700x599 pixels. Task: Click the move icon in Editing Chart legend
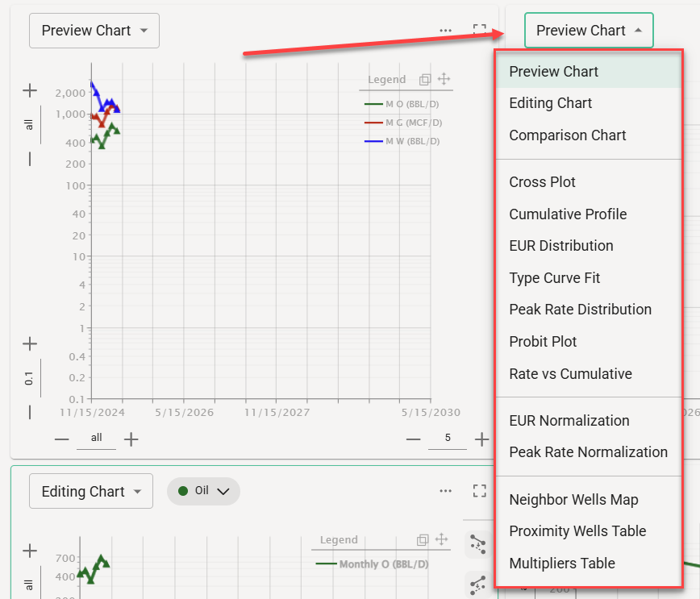[x=441, y=540]
